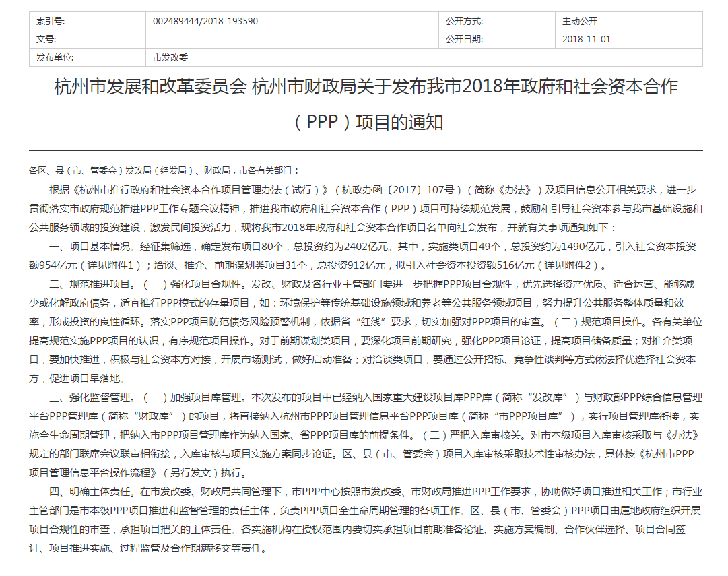Screen dimensions: 728x576
Task: Click the title's second line （PPP）项目的通知
Action: pyautogui.click(x=366, y=122)
